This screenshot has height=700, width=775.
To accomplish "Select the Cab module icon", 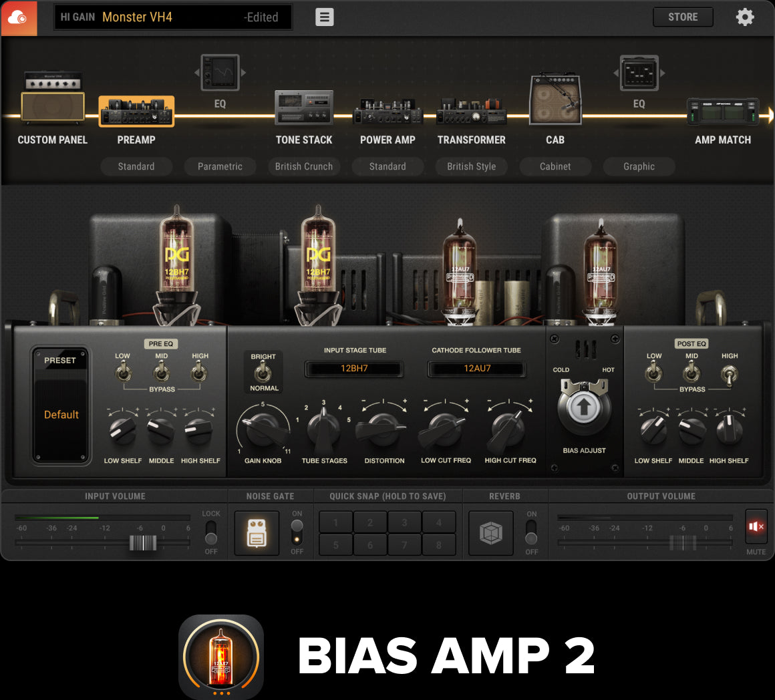I will (x=555, y=100).
